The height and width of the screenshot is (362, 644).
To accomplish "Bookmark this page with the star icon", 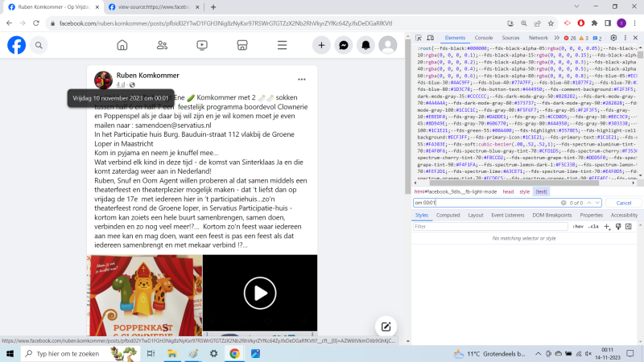I will (x=551, y=23).
